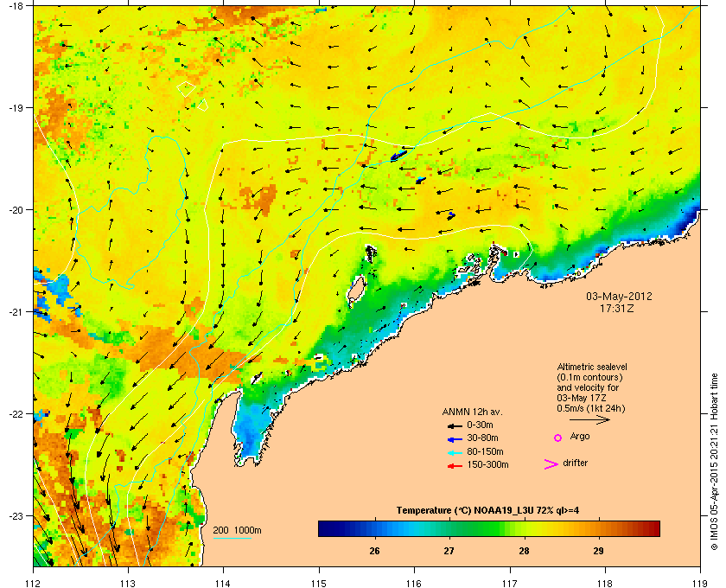Click the color bar tick label 28
The width and height of the screenshot is (726, 588).
tap(524, 551)
